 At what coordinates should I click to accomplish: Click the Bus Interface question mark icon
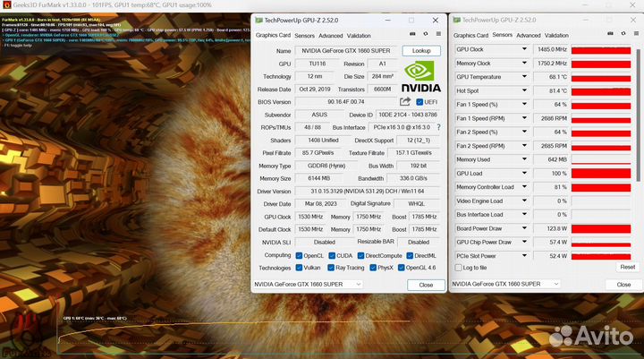coord(438,127)
